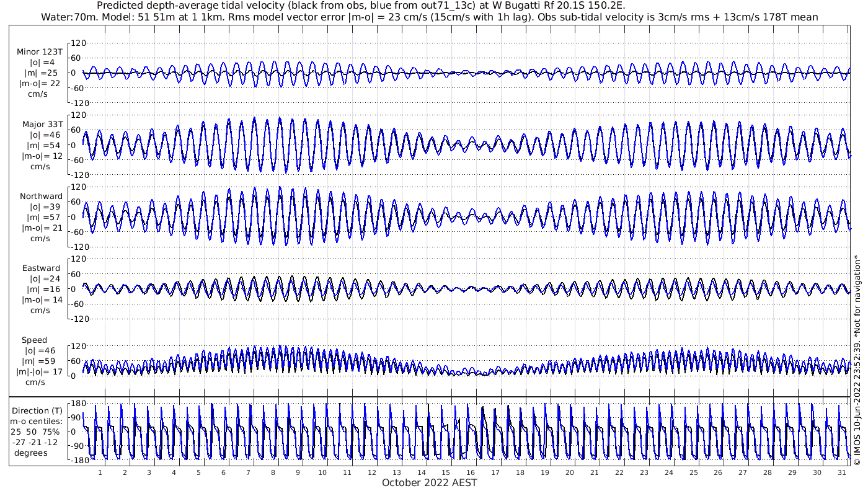Click the '-60' y-axis tick in Eastward panel
The width and height of the screenshot is (868, 496).
[78, 304]
